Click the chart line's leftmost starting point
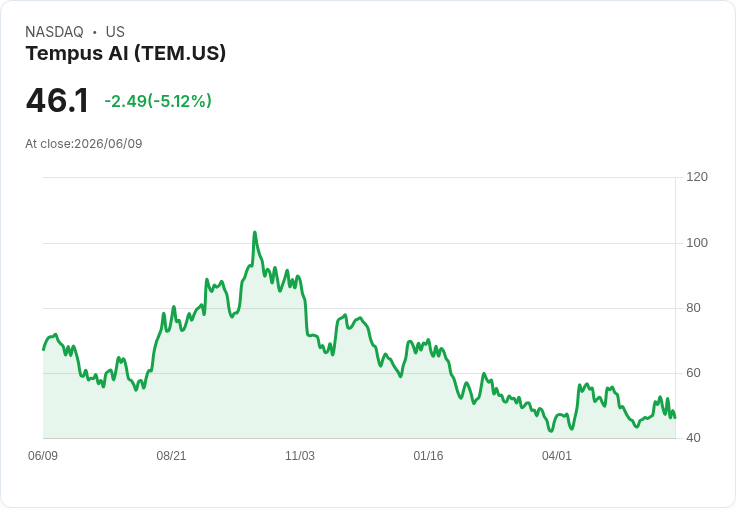Image resolution: width=736 pixels, height=508 pixels. 44,349
